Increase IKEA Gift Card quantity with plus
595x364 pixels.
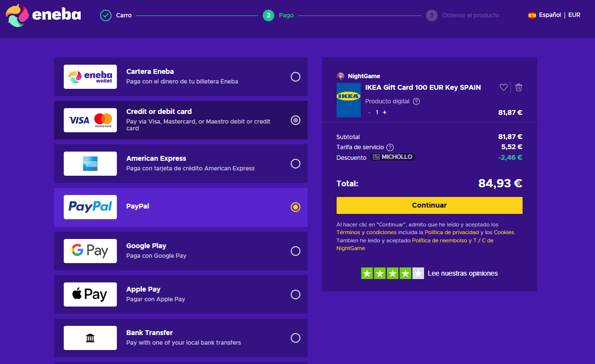tap(384, 112)
